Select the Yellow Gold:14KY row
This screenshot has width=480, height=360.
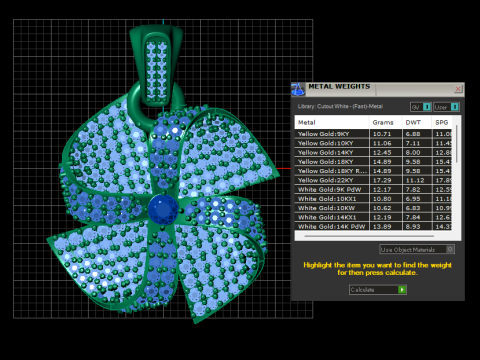click(373, 152)
